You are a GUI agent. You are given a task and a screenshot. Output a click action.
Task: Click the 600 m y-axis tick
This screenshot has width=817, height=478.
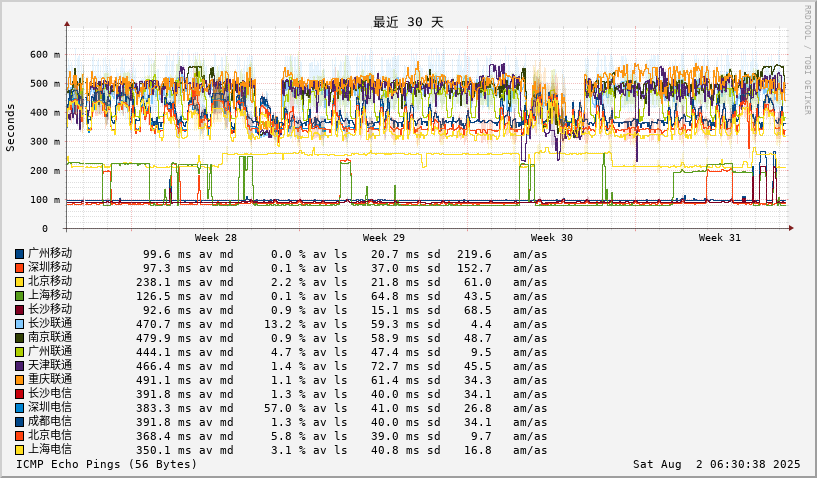pyautogui.click(x=45, y=55)
